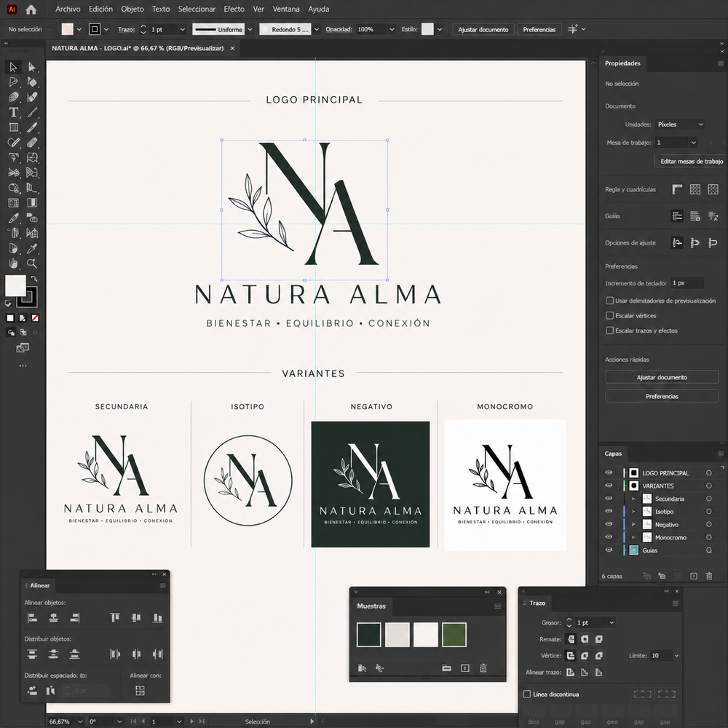Toggle visibility of Negativo sublayer

tap(609, 524)
